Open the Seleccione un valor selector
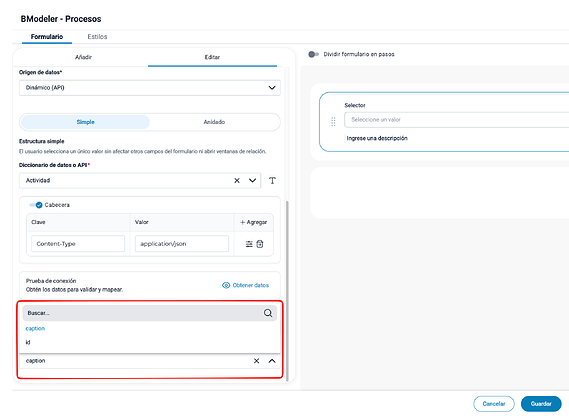Viewport: 569px width, 420px height. click(x=457, y=120)
